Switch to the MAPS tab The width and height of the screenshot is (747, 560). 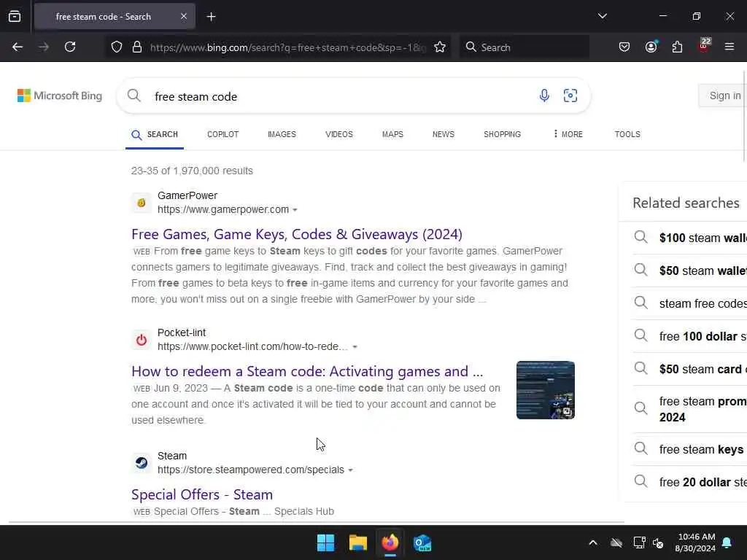click(392, 134)
